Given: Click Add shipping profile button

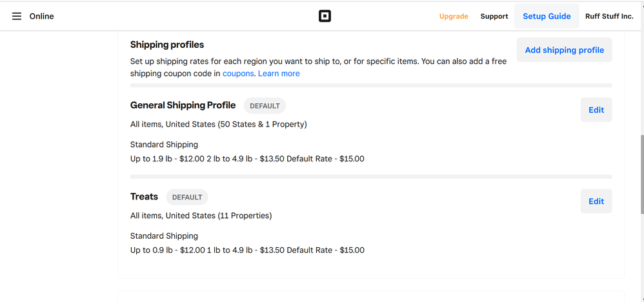Looking at the screenshot, I should click(564, 50).
